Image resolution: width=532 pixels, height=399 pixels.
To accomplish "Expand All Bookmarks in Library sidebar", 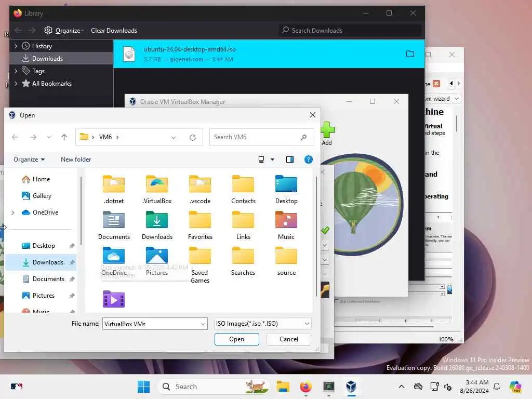I will (16, 84).
